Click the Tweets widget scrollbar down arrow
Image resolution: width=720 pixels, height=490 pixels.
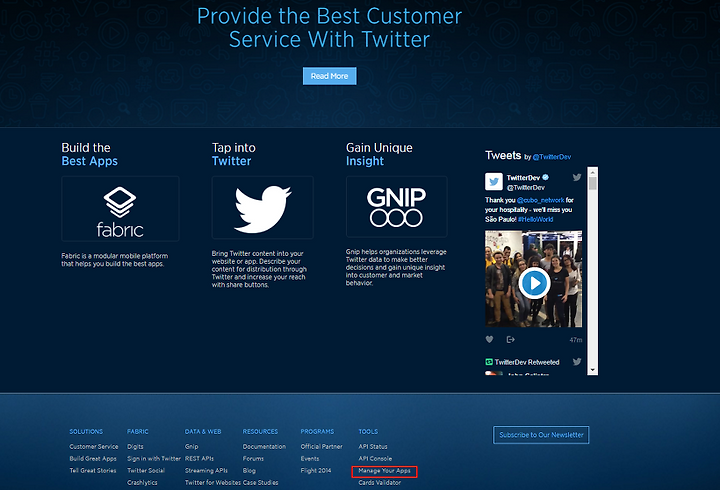point(592,370)
